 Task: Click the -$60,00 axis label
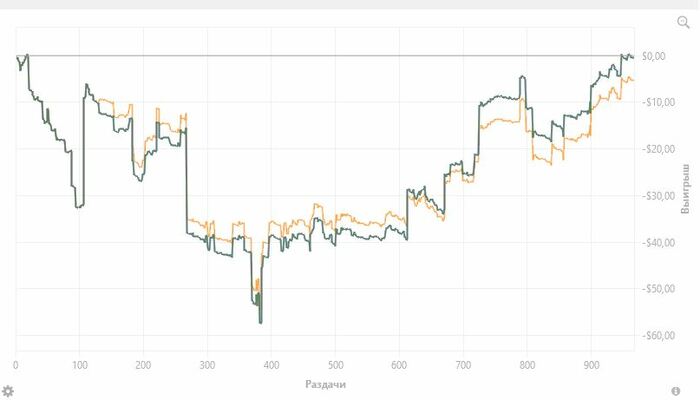658,335
